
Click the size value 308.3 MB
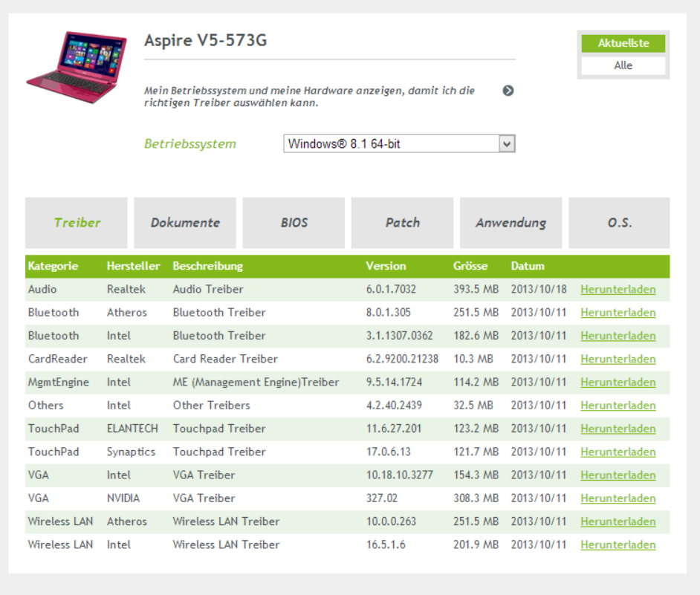(x=476, y=498)
